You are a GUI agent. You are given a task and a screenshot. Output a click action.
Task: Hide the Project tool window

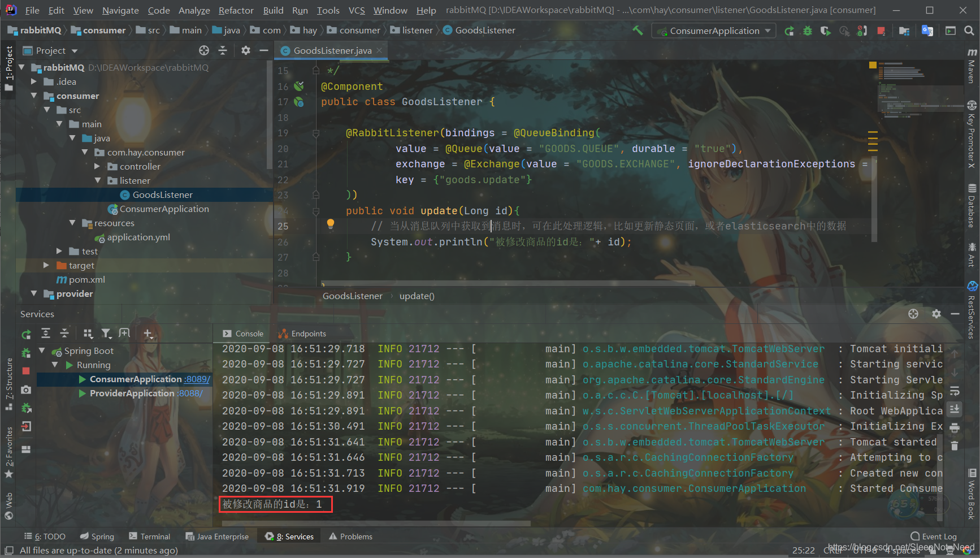(x=263, y=50)
